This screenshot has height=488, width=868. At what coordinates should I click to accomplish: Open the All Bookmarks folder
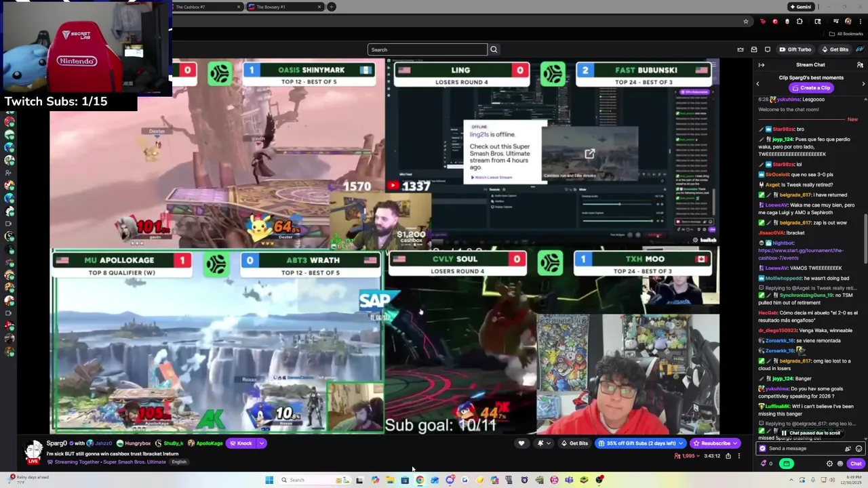click(846, 34)
